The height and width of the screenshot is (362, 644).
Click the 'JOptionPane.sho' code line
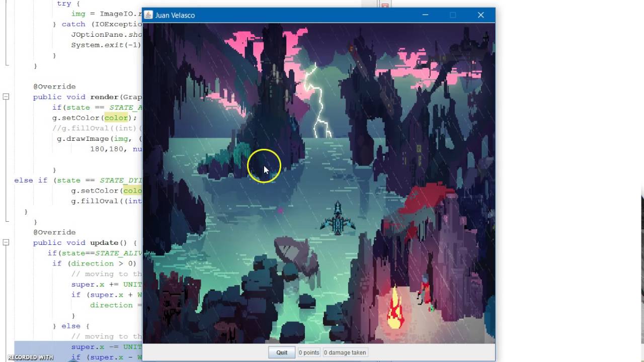(x=107, y=35)
